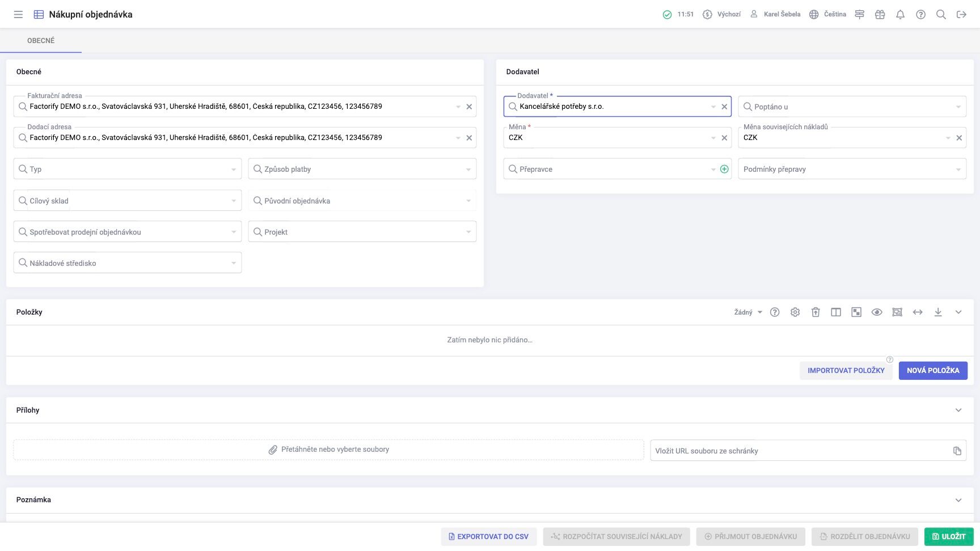
Task: Click the gift icon in header
Action: (880, 15)
